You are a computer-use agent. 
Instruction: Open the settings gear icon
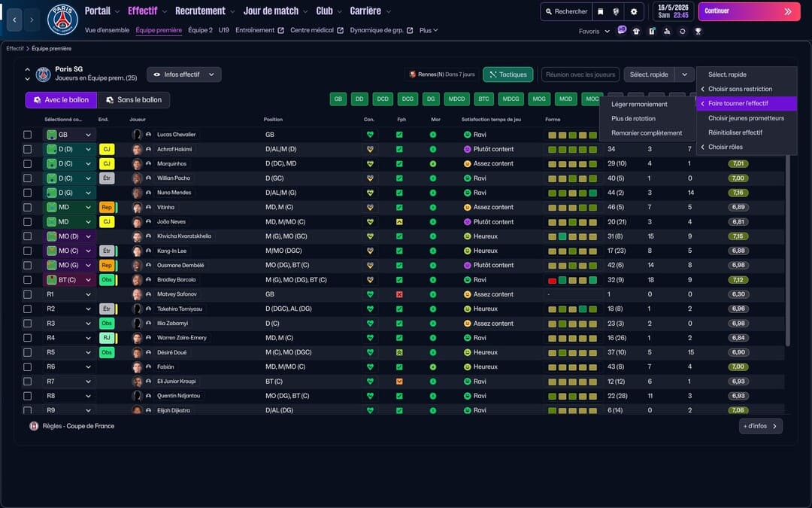pyautogui.click(x=634, y=11)
